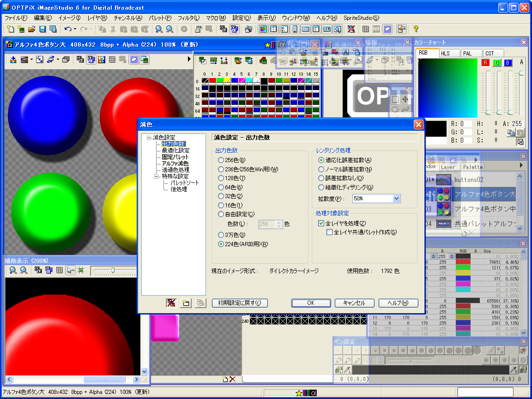The height and width of the screenshot is (399, 532).
Task: Click zoom in magnifier in 補助表示 window
Action: click(13, 270)
